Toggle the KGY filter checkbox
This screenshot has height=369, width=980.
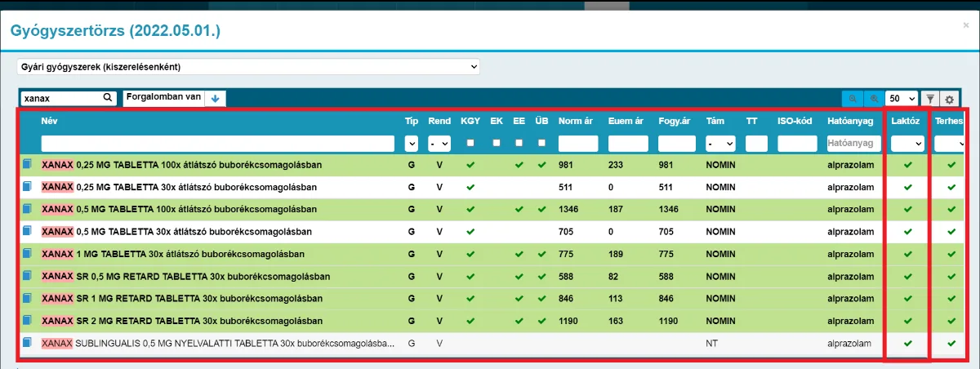[x=470, y=144]
